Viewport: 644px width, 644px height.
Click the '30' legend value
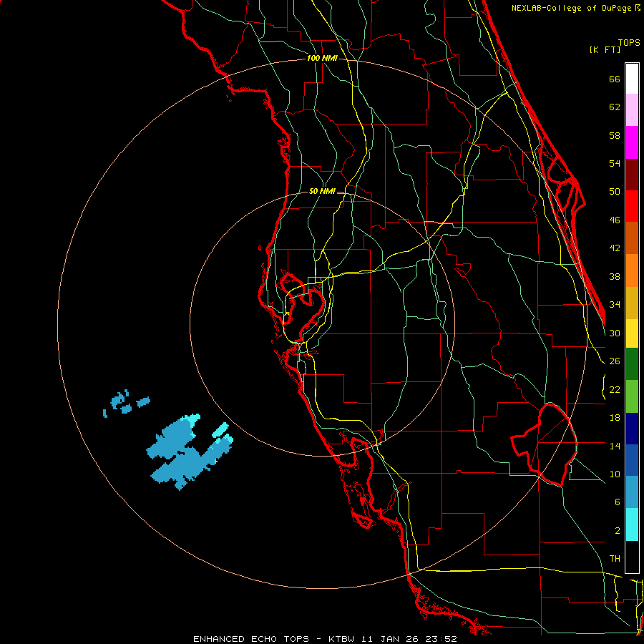[615, 333]
